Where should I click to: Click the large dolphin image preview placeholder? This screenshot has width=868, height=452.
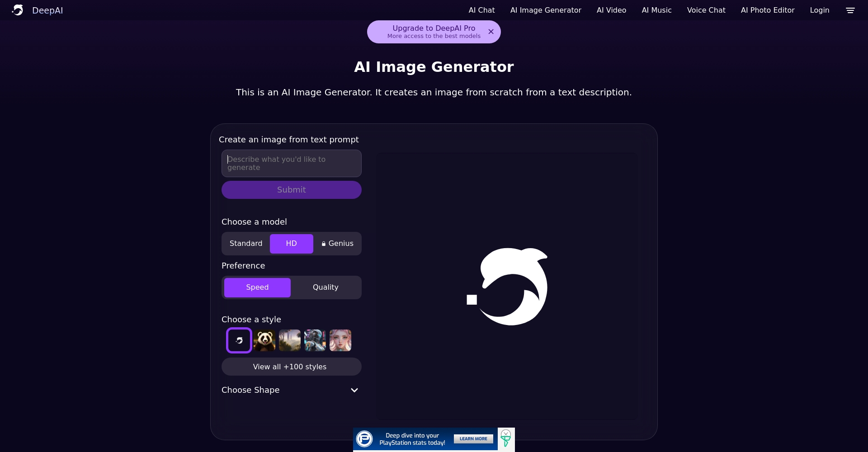507,287
